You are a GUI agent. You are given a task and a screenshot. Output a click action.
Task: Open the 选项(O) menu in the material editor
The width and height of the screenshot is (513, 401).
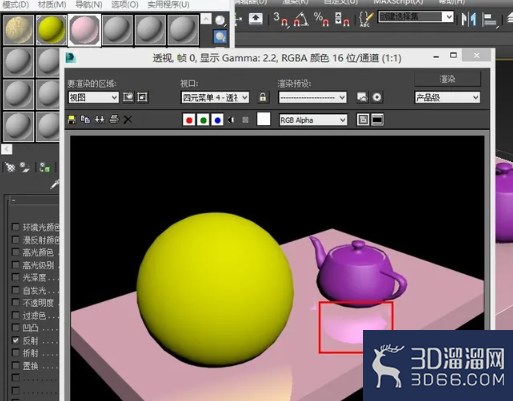coord(125,5)
